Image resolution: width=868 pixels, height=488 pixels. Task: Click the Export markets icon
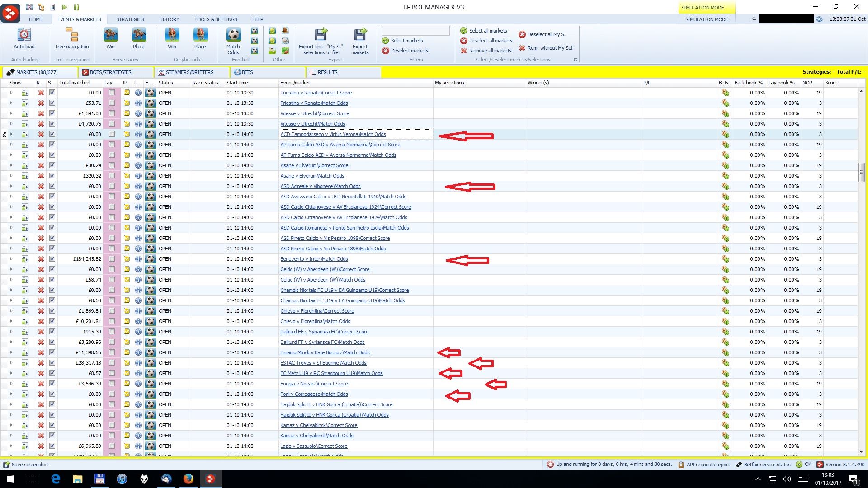[x=360, y=35]
